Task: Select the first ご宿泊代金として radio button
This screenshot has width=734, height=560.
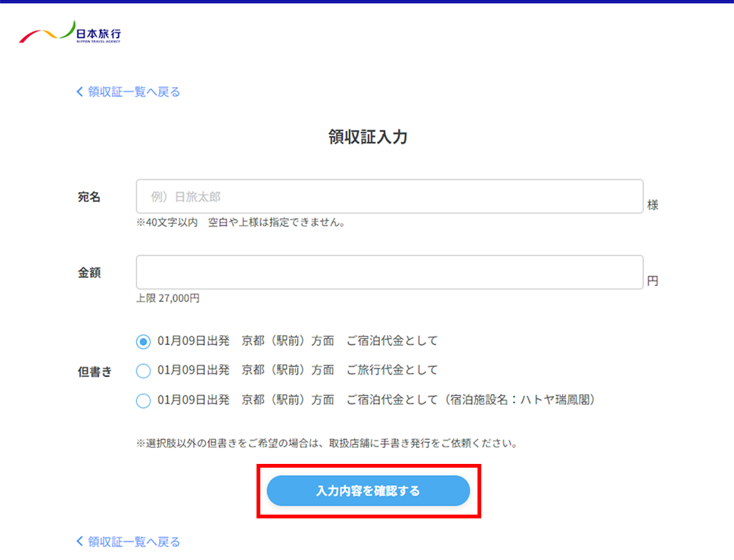Action: (x=143, y=341)
